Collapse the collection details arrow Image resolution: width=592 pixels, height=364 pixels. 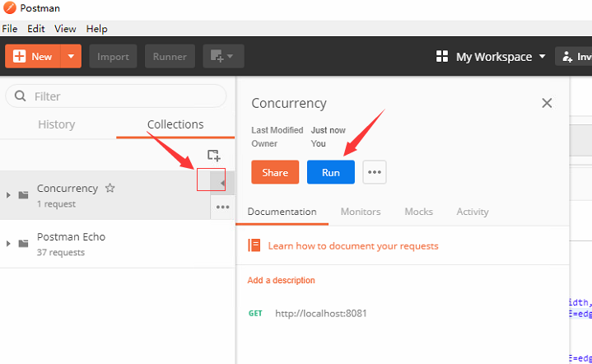(221, 183)
